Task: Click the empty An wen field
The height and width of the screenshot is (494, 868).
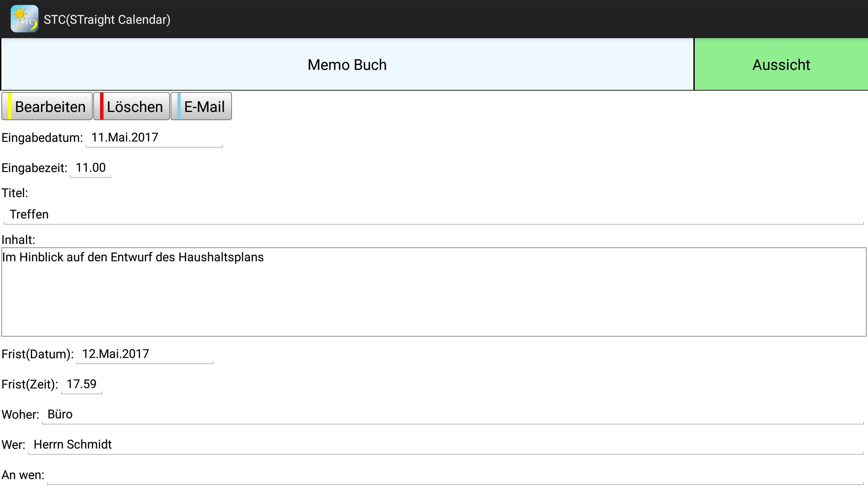Action: point(455,475)
